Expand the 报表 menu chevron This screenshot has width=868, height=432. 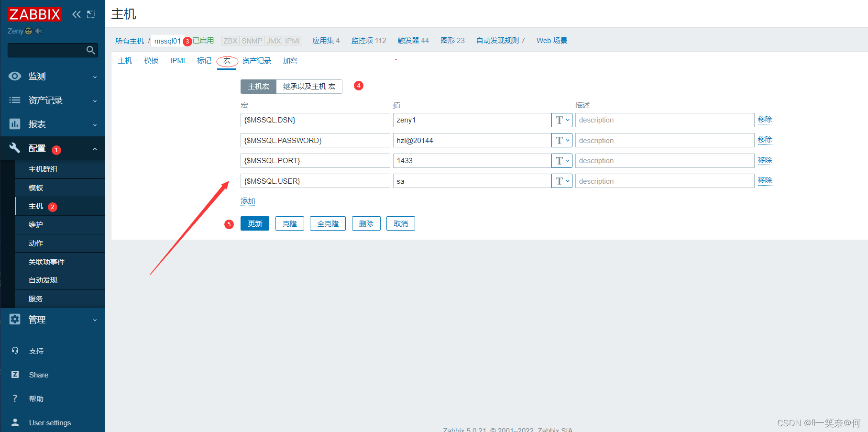[95, 125]
